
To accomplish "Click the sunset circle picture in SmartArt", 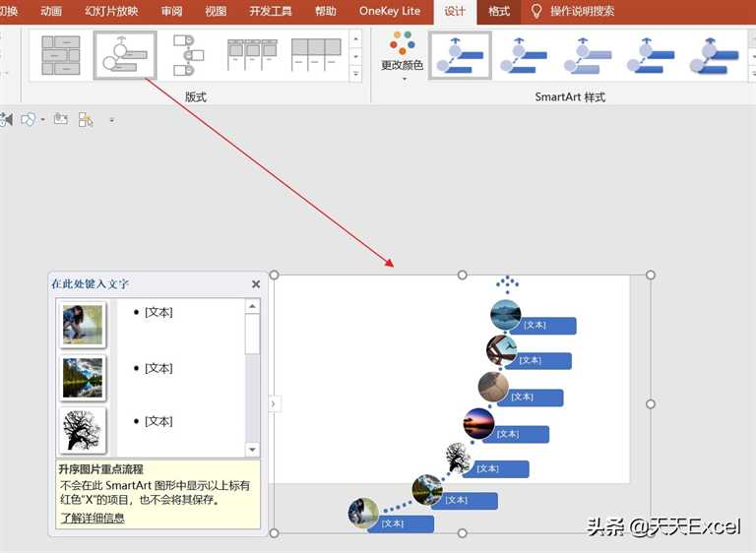I will pos(478,424).
